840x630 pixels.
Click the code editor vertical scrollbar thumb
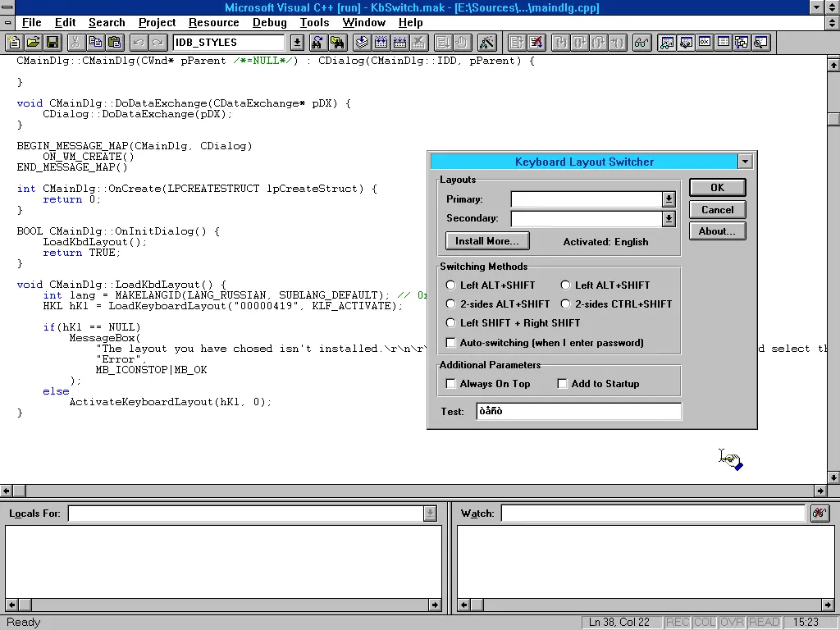tap(833, 119)
